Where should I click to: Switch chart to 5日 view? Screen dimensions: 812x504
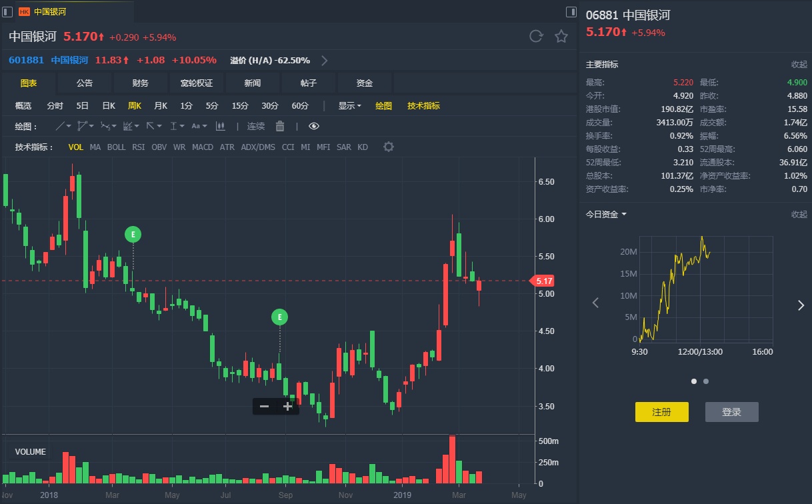[x=83, y=105]
